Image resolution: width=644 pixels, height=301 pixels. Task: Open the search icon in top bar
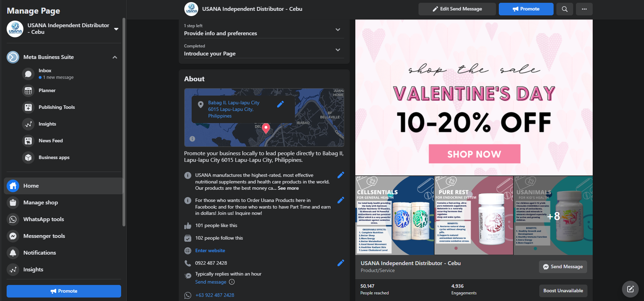point(564,9)
